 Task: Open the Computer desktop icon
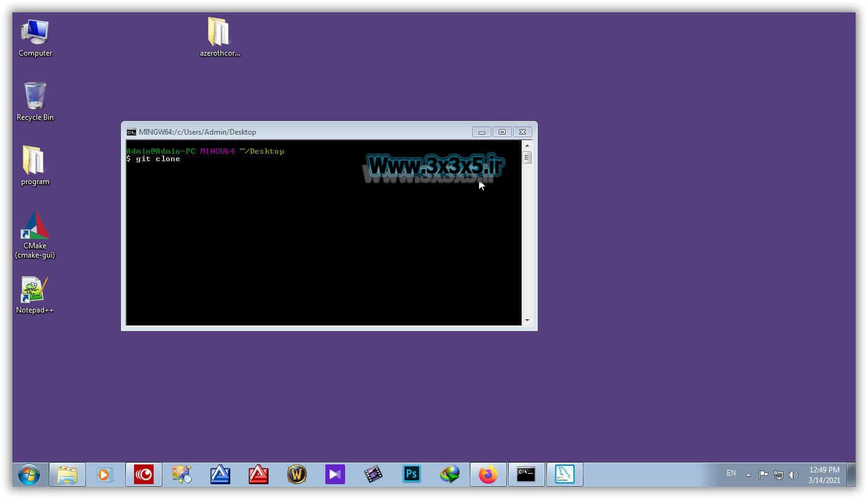[x=35, y=38]
